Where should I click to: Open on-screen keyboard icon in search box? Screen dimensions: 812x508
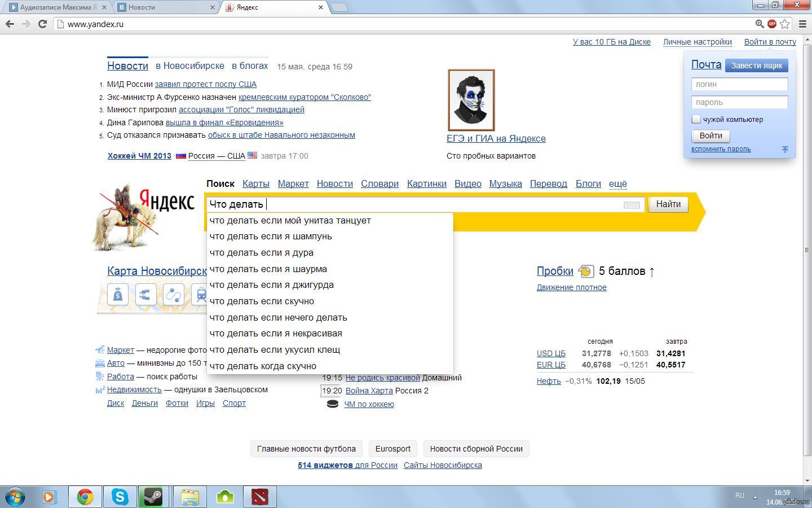point(632,205)
